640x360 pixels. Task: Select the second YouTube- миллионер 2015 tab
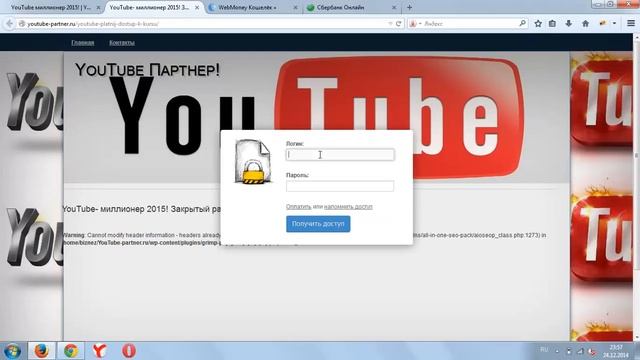pos(149,7)
